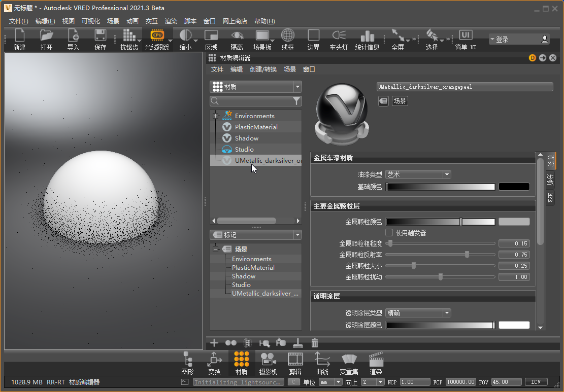Open the 渲染 main menu

[171, 21]
